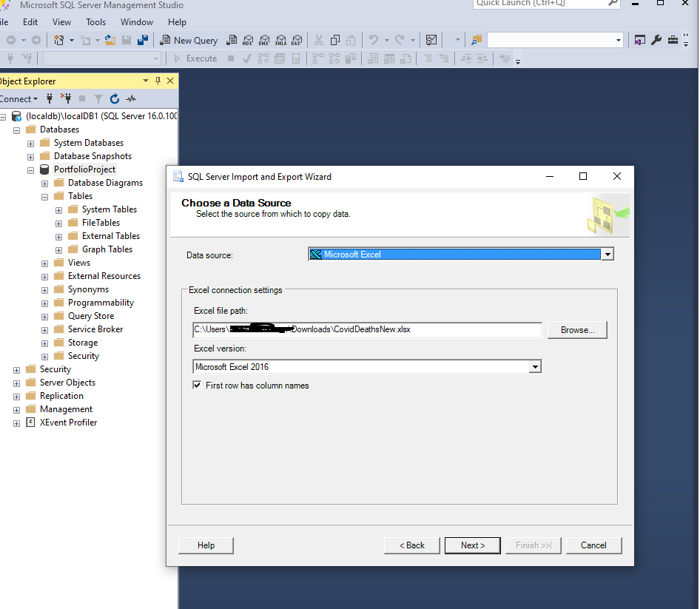The width and height of the screenshot is (700, 609).
Task: Click the Disconnect icon in Object Explorer
Action: (65, 98)
